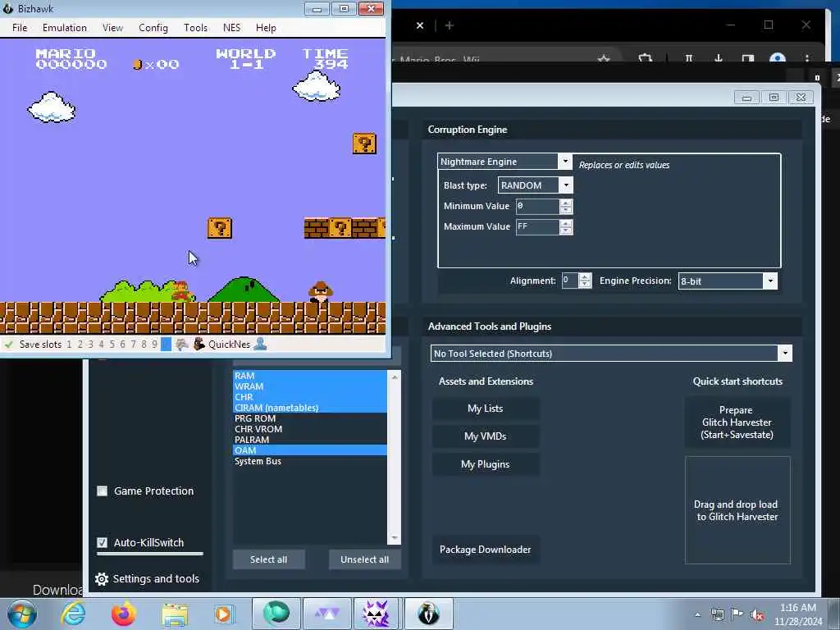Open the Corruption Engine selector dropdown

click(x=565, y=162)
